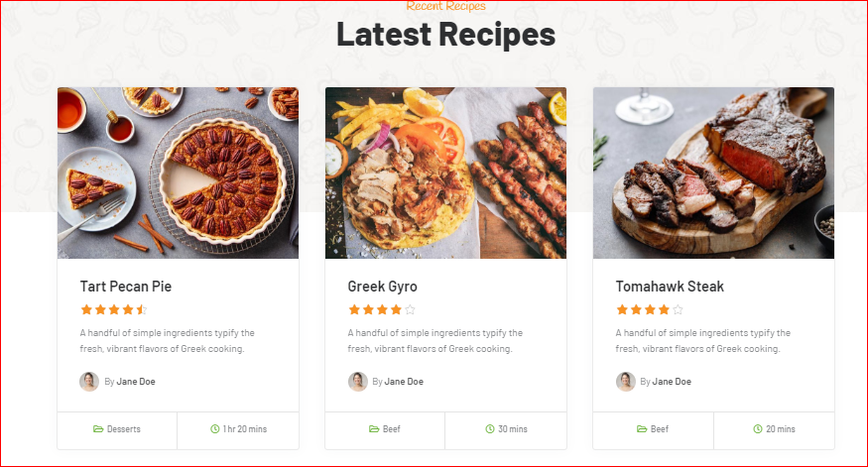Open the Greek Gyro recipe title

coord(383,287)
